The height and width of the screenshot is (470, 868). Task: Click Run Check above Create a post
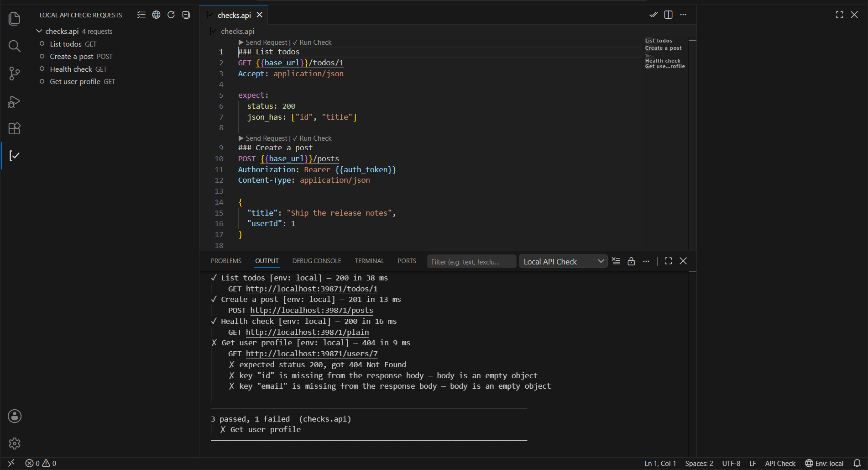point(312,138)
